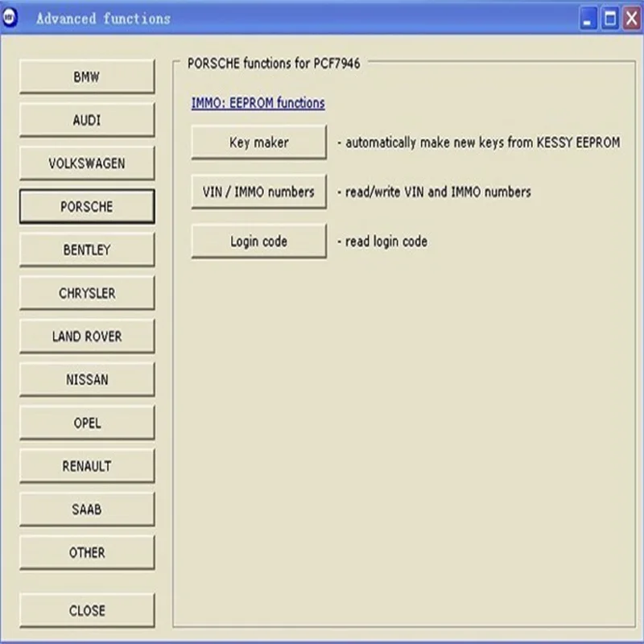Screen dimensions: 644x644
Task: Click the Login code button
Action: 258,241
